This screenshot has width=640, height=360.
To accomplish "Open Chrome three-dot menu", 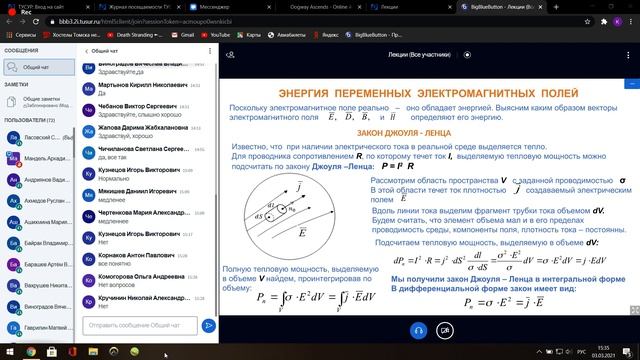I will 631,22.
